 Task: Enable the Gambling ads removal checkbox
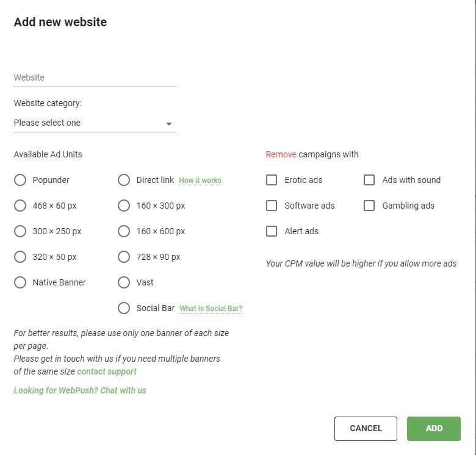click(369, 206)
